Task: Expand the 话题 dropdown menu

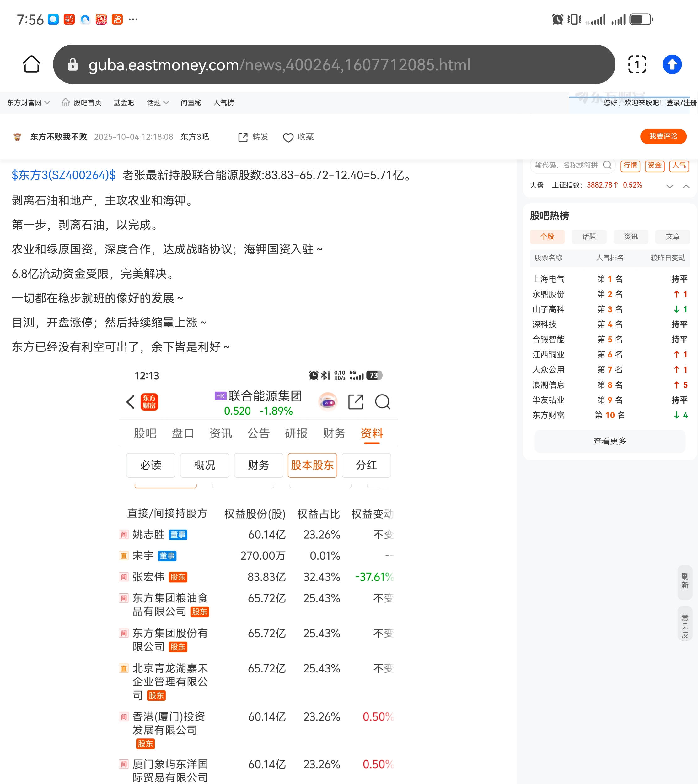Action: pos(158,102)
